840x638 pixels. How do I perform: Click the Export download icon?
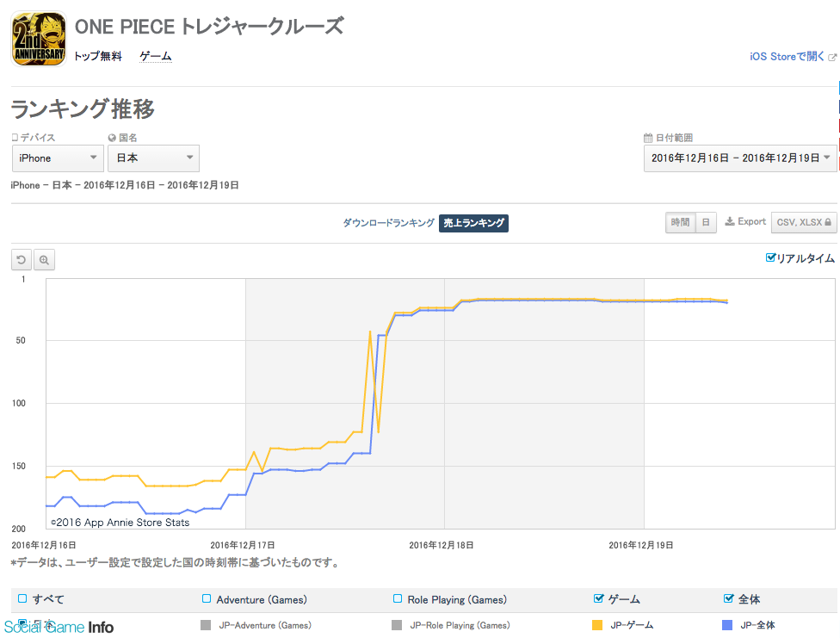click(730, 221)
